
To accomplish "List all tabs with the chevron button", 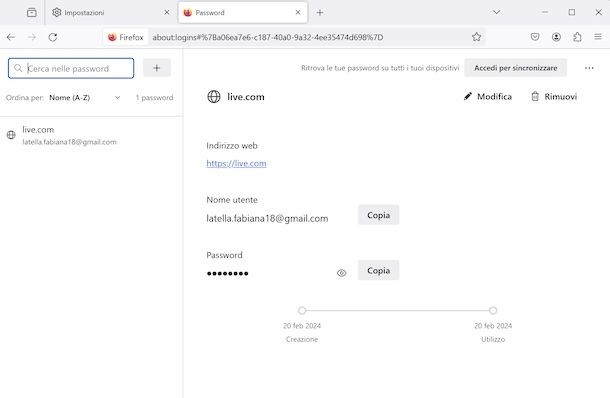I will [496, 12].
